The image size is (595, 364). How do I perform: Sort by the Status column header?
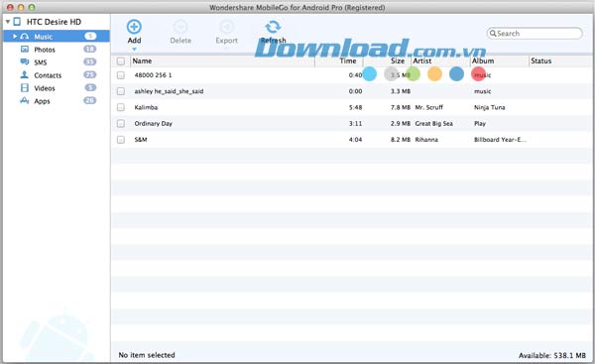coord(560,61)
